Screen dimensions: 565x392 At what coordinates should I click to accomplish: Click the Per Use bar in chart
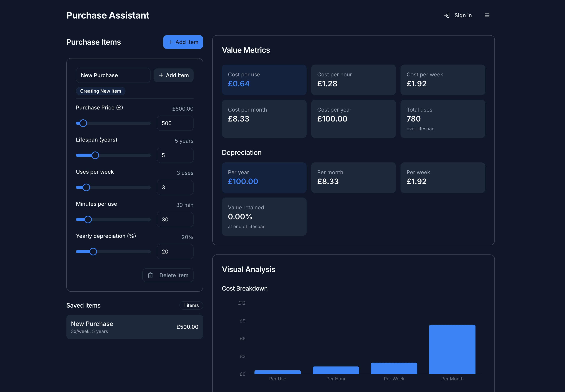pos(277,372)
